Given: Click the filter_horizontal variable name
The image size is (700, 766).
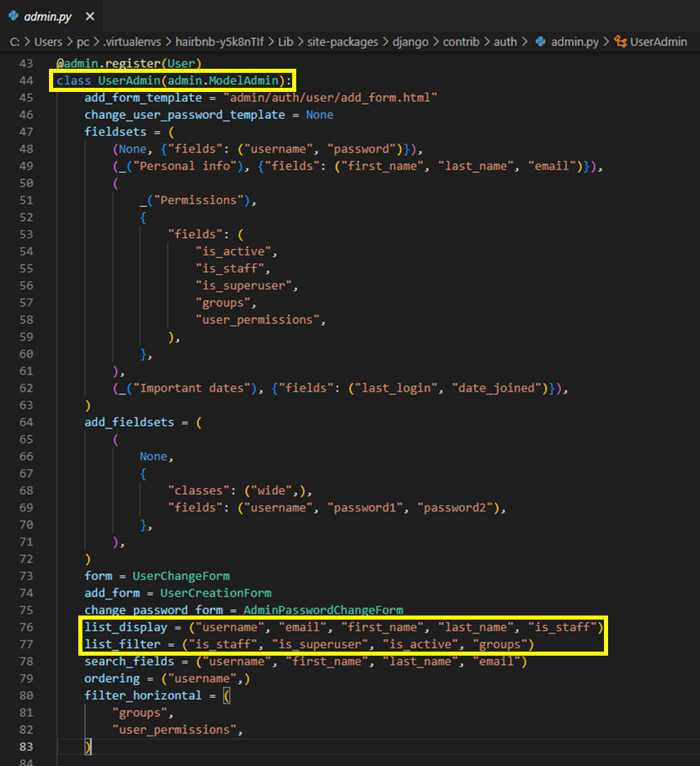Looking at the screenshot, I should (x=142, y=696).
